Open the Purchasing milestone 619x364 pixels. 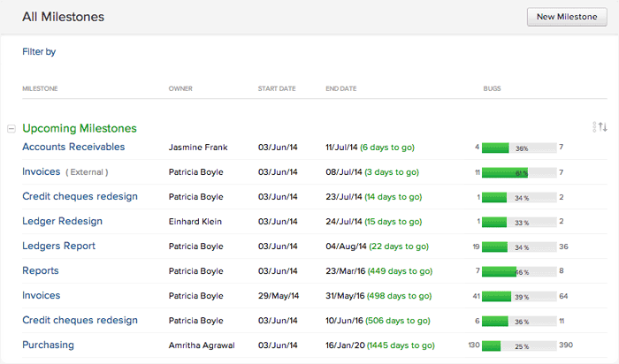coord(48,345)
